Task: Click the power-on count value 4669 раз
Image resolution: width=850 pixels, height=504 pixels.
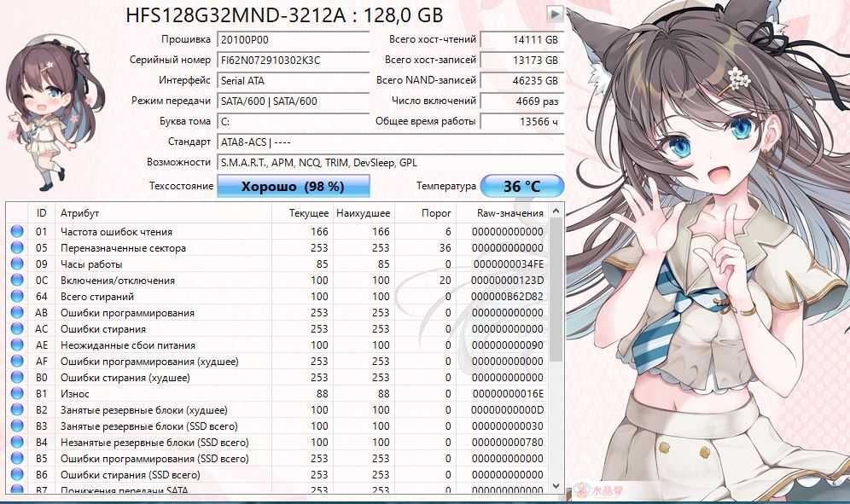Action: pos(522,101)
